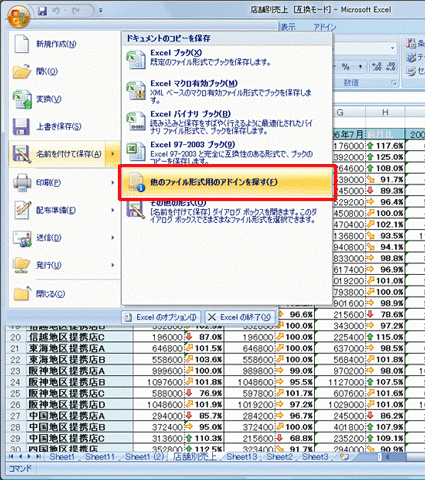Click cell 信越地区提携店C

(80, 337)
